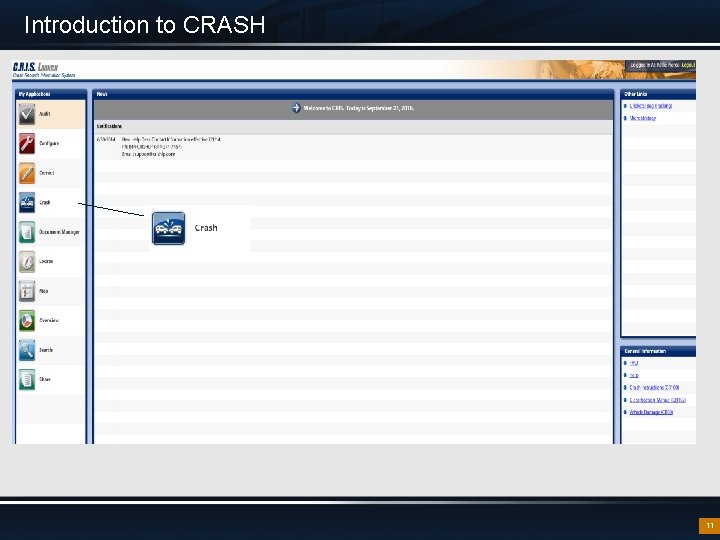Image resolution: width=720 pixels, height=540 pixels.
Task: Open the Document Manager icon
Action: 27,232
